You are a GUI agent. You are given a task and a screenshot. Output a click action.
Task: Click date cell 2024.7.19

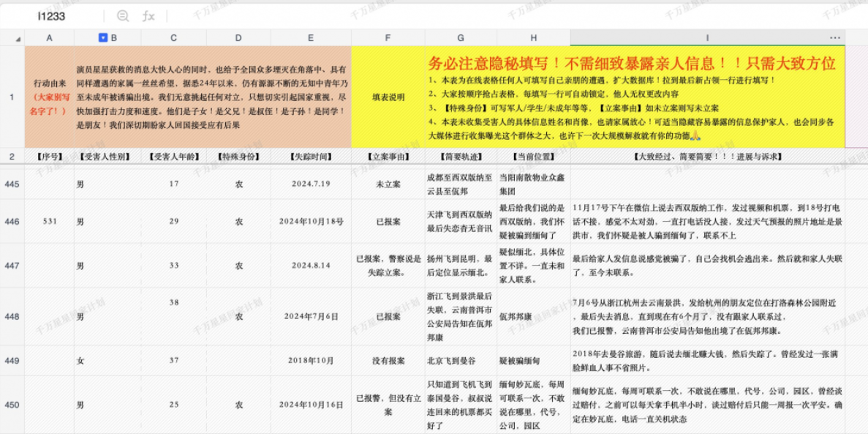pyautogui.click(x=311, y=184)
